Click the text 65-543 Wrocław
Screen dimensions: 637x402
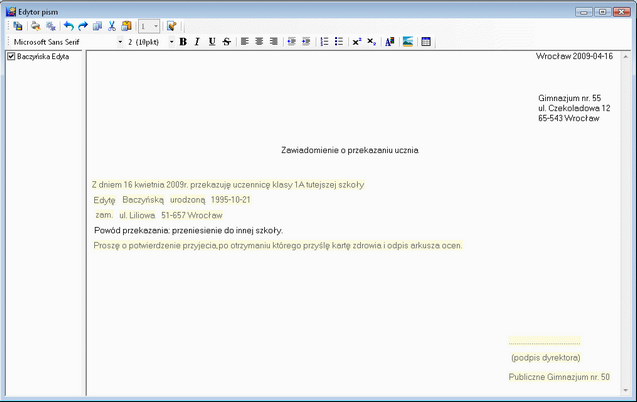click(569, 119)
